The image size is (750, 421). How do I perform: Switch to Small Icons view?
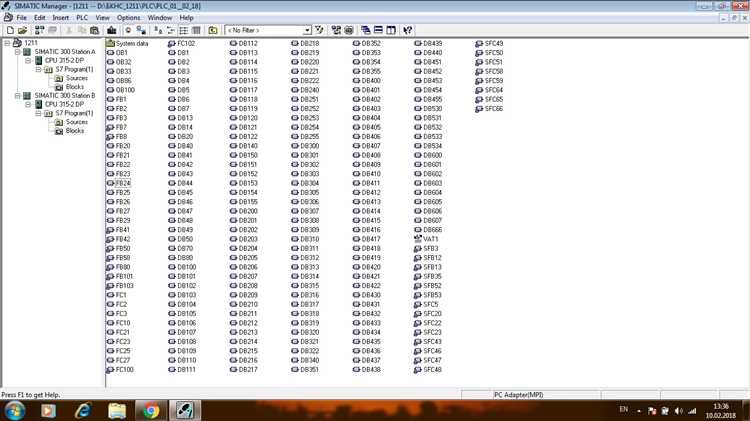point(171,30)
